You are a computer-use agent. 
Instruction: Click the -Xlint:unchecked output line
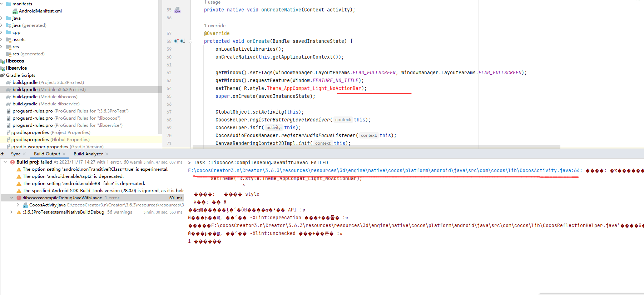tap(265, 234)
